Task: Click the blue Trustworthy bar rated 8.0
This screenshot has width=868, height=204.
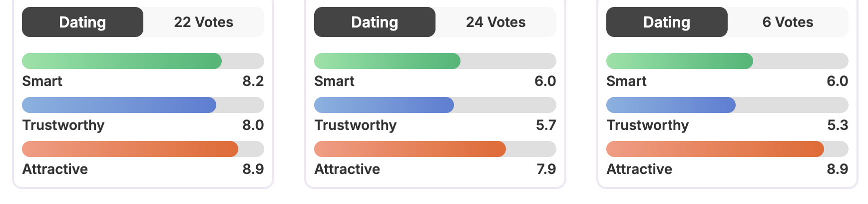Action: 119,105
